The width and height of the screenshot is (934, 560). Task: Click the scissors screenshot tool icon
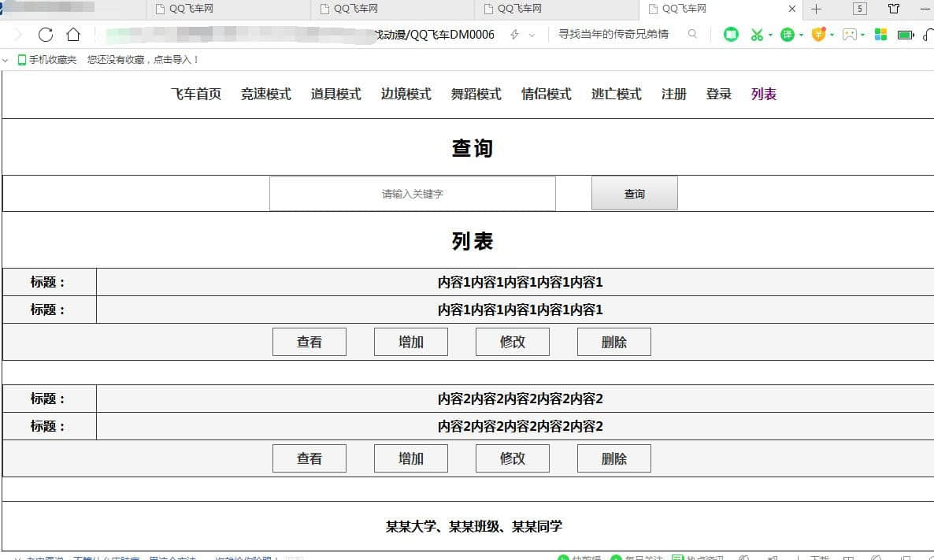coord(757,35)
